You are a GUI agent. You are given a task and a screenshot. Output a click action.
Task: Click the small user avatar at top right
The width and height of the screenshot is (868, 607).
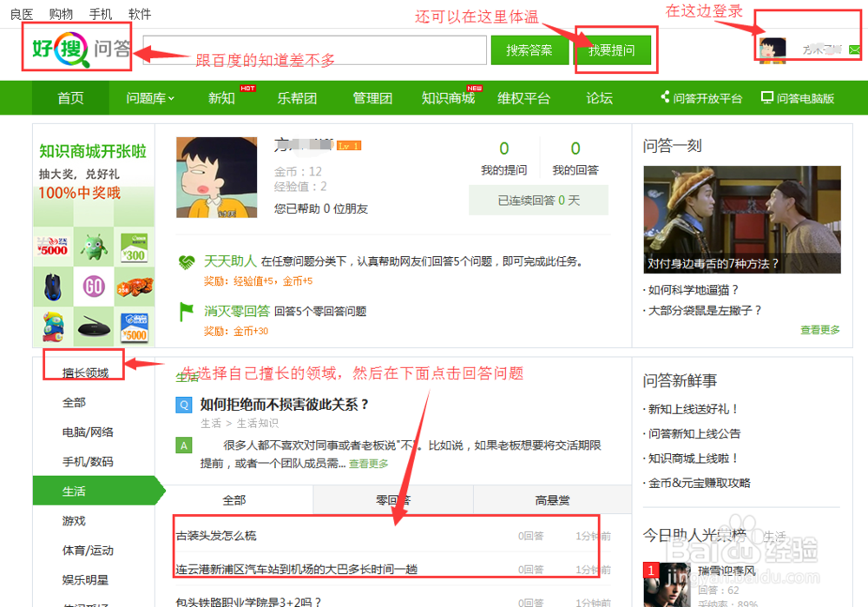(773, 49)
